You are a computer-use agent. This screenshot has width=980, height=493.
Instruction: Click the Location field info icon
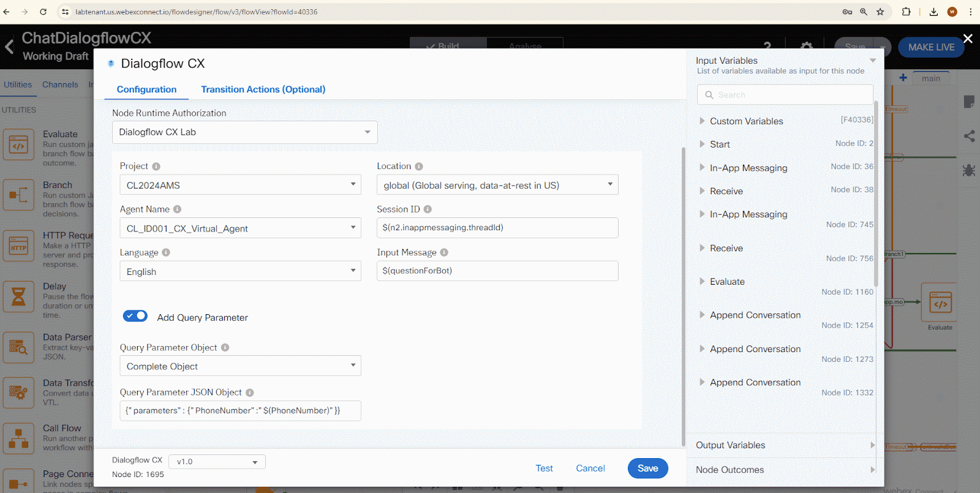(419, 167)
